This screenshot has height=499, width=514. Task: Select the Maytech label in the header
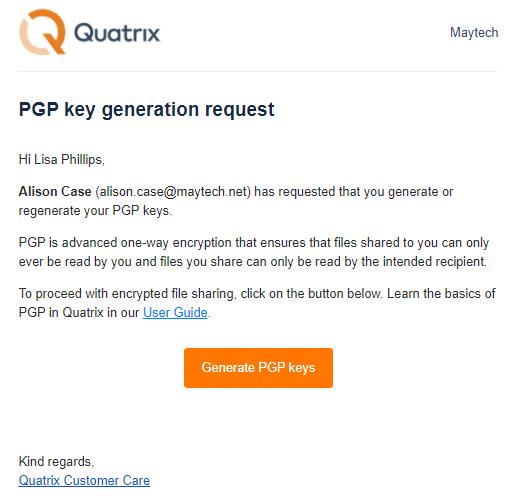pyautogui.click(x=474, y=33)
